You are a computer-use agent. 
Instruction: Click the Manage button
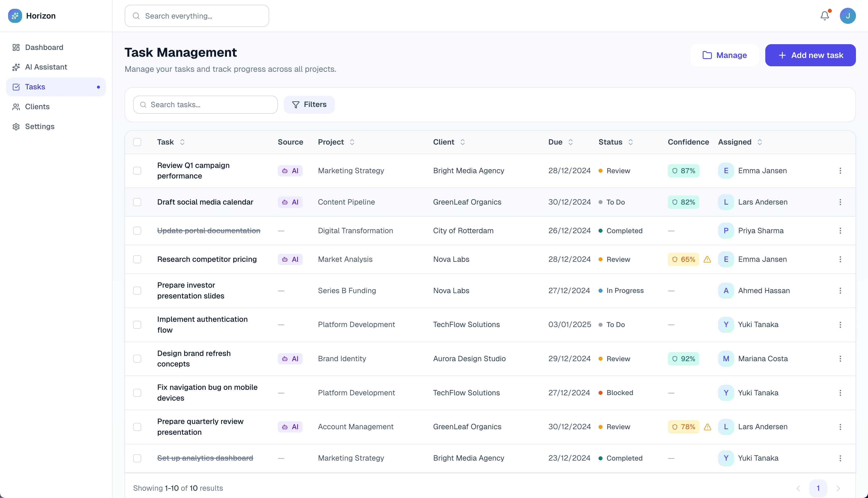click(x=724, y=55)
